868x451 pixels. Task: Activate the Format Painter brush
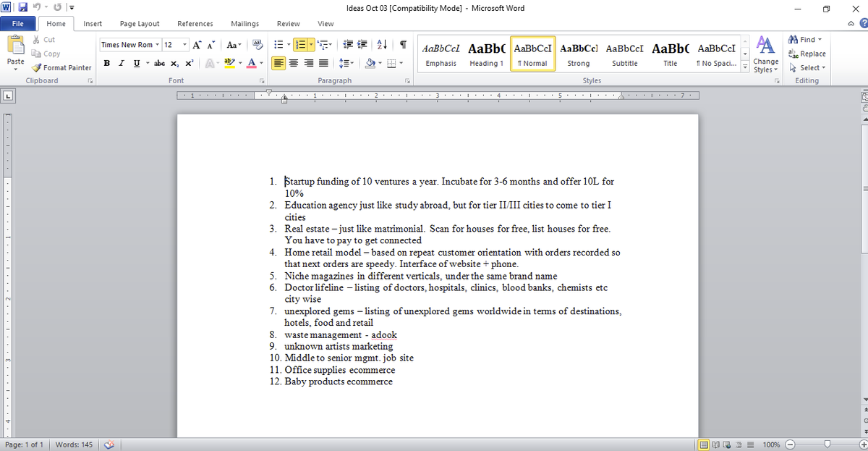61,67
